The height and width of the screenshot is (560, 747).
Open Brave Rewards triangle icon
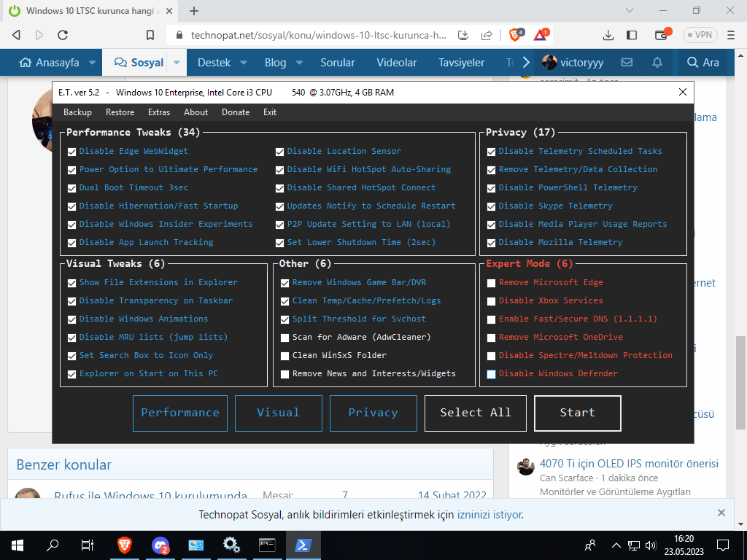point(541,35)
